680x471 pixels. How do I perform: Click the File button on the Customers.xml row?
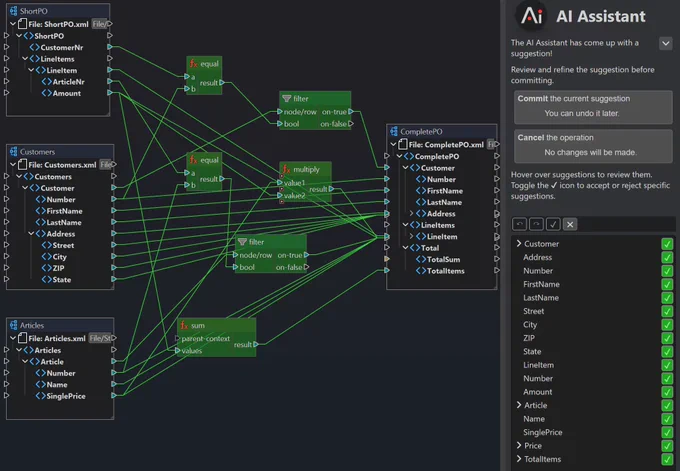click(105, 165)
